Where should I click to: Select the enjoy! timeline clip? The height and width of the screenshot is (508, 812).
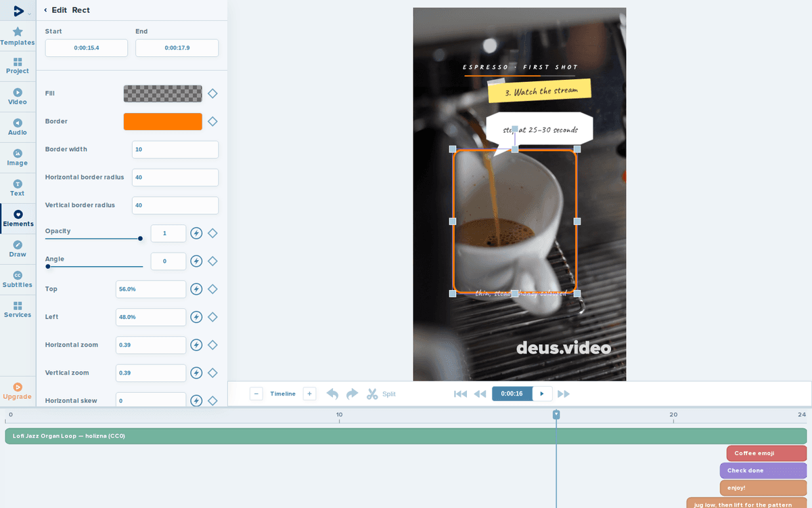(x=763, y=488)
